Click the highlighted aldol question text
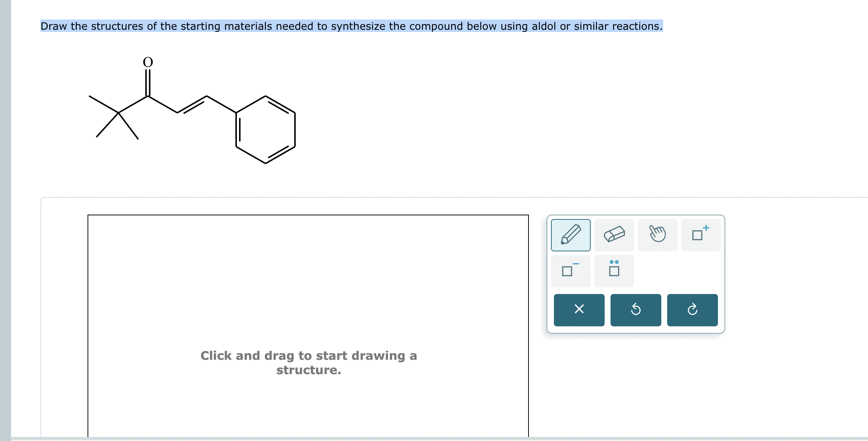 coord(351,26)
